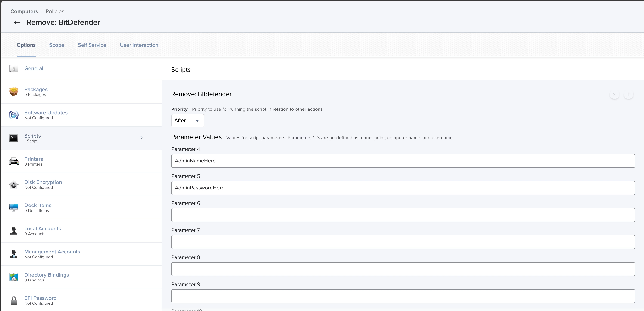644x311 pixels.
Task: Click the Scripts panel heading
Action: point(181,70)
